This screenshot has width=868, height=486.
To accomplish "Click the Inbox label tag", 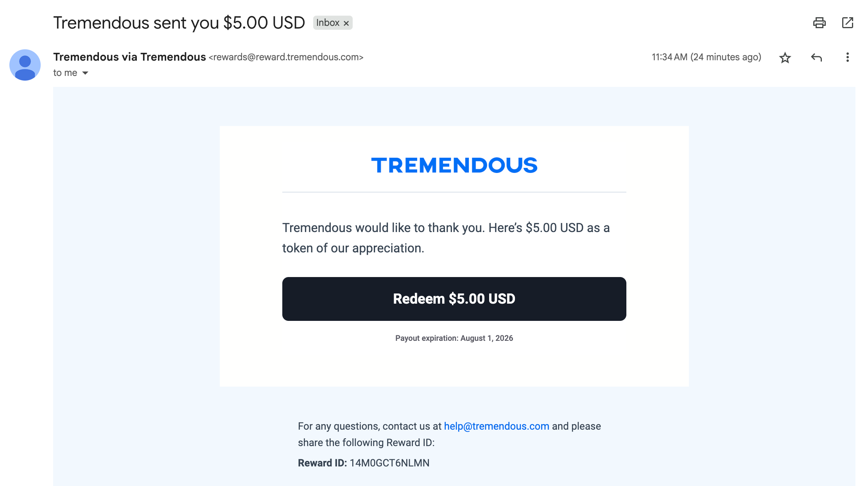I will click(x=328, y=23).
